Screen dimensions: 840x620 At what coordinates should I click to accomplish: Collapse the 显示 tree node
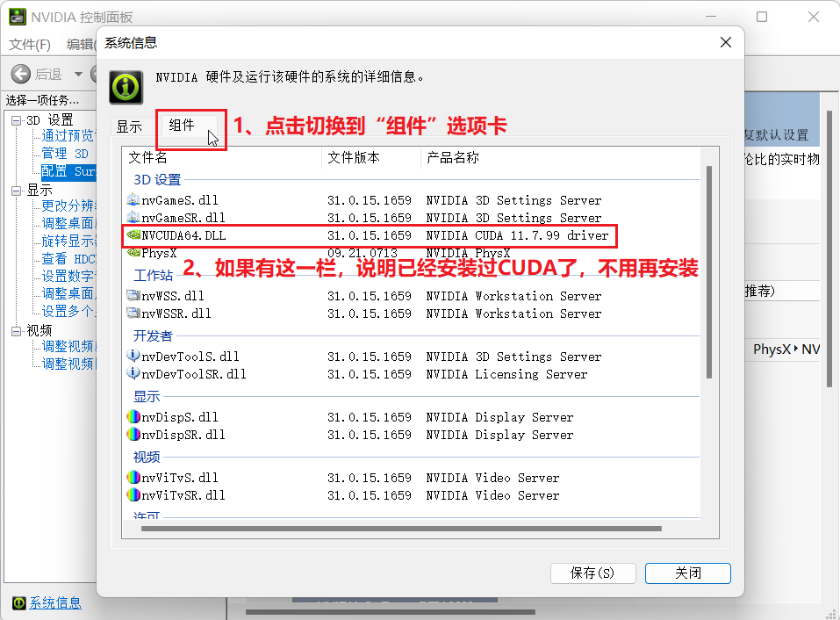(x=17, y=191)
